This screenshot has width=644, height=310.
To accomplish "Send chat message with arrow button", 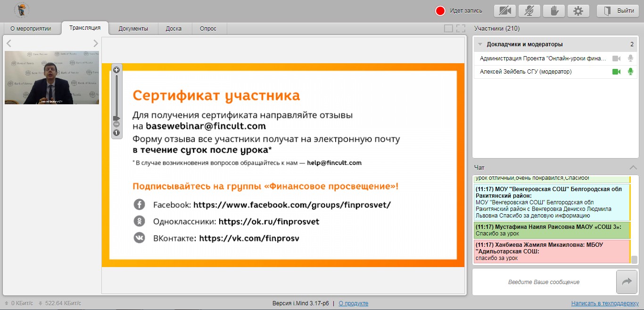I will pyautogui.click(x=627, y=282).
